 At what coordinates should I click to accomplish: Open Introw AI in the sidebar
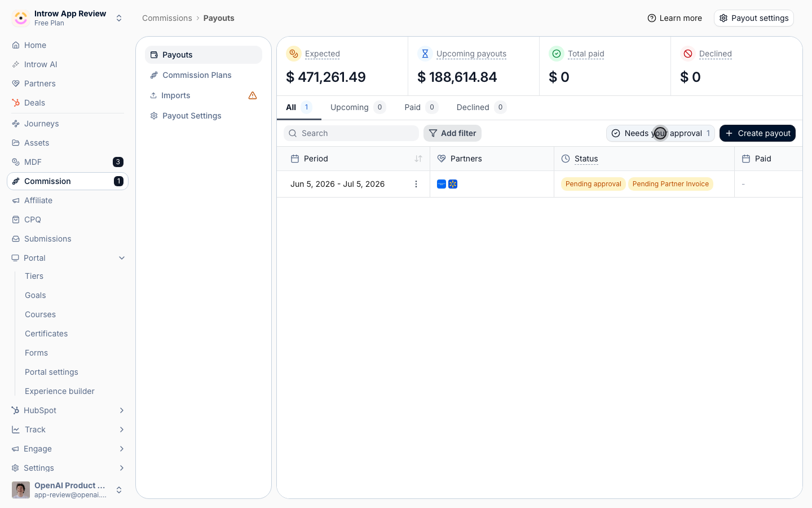(x=68, y=64)
